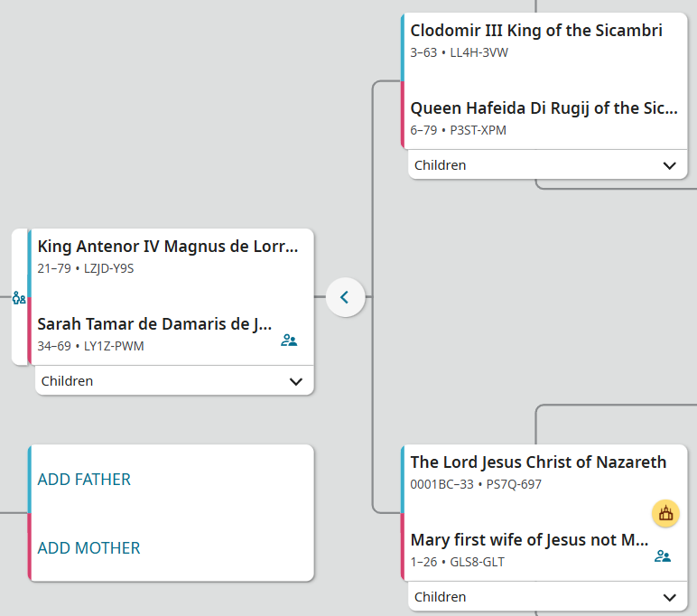Open The Lord Jesus Christ of Nazareth
The width and height of the screenshot is (697, 616).
(x=538, y=462)
